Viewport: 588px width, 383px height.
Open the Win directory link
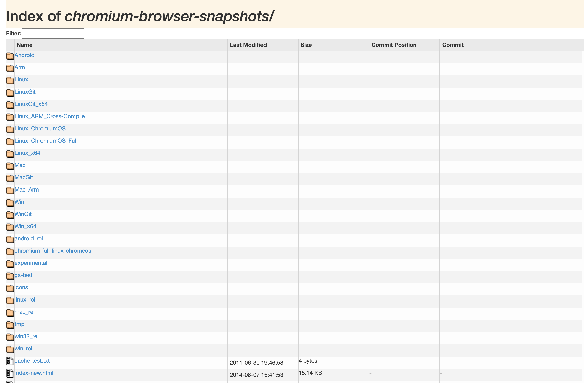click(19, 202)
